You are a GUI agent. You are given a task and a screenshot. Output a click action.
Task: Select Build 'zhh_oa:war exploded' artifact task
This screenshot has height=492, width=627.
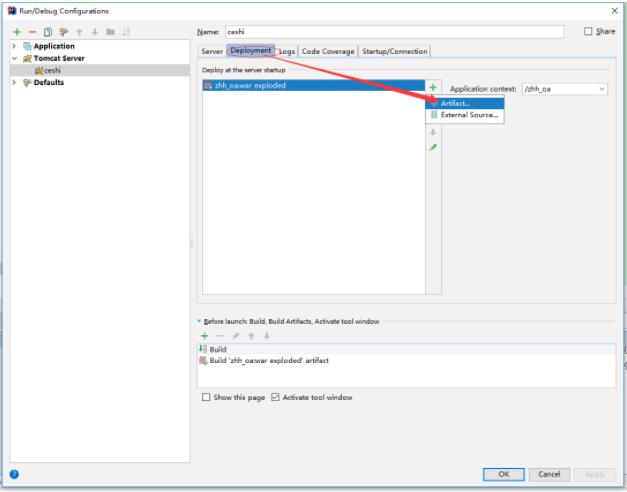point(406,360)
